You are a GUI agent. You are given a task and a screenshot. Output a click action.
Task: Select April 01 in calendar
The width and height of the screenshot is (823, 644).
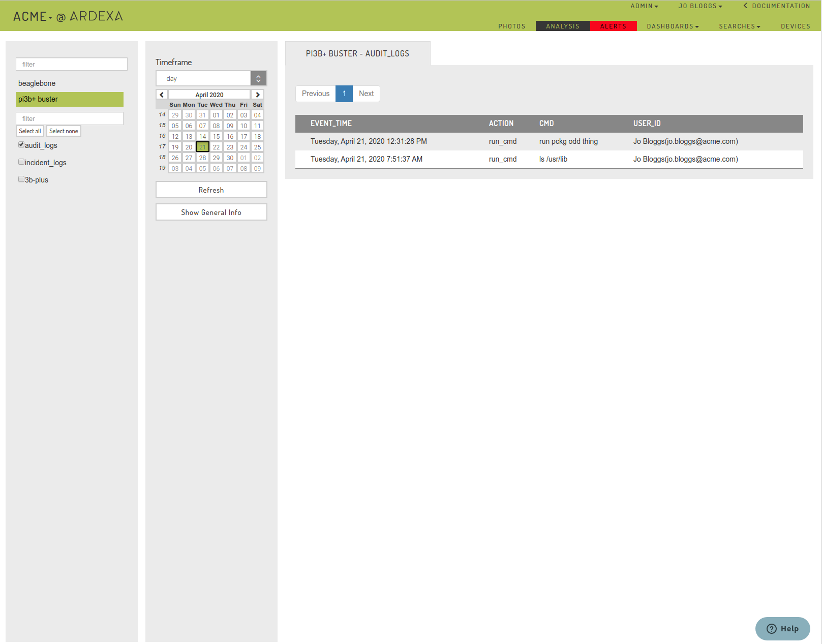[x=216, y=115]
